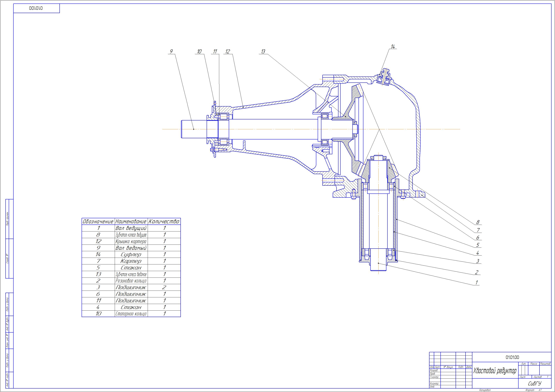This screenshot has height=392, width=555.
Task: Click 'Перв. примен.' label on the left margin
Action: (7, 219)
